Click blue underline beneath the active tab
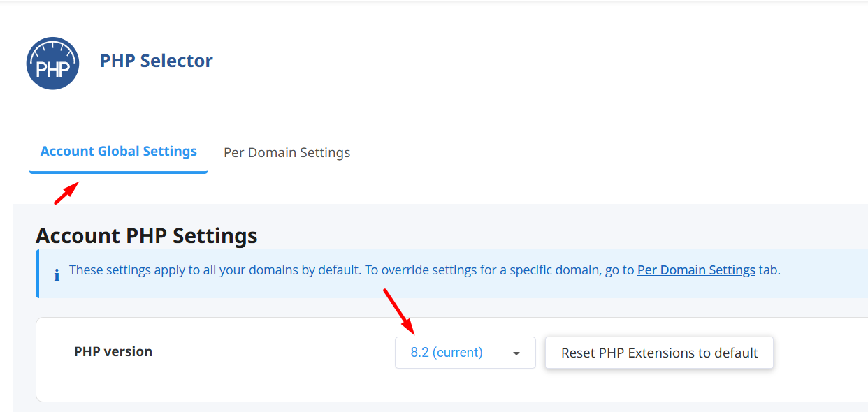Screen dimensions: 868x412 click(118, 172)
